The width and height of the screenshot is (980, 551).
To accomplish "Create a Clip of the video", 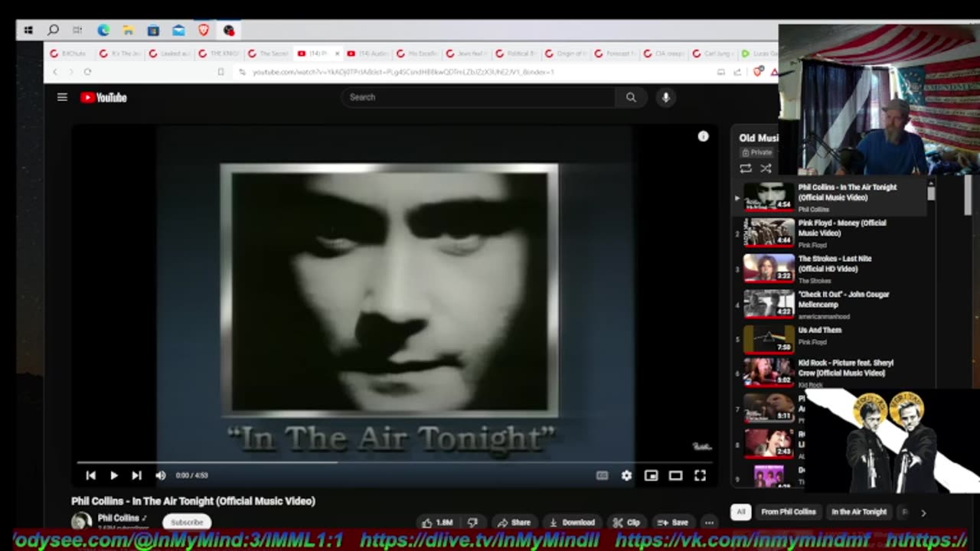I will 626,523.
